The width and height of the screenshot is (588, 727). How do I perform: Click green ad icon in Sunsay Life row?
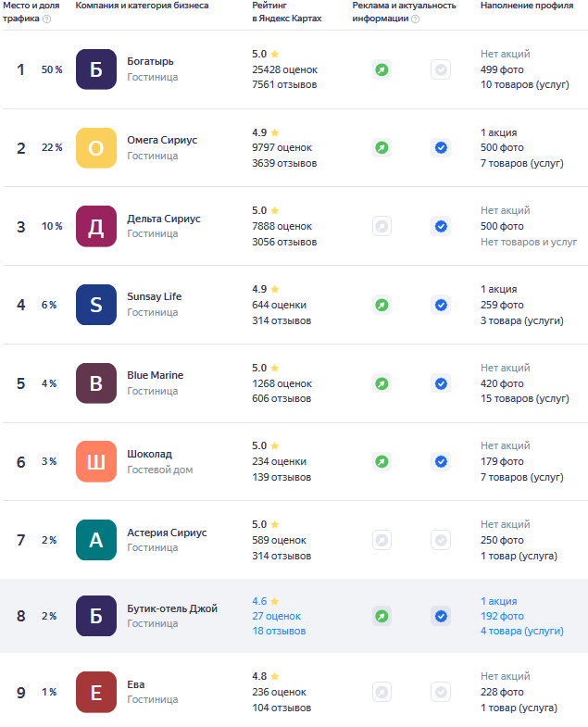[382, 305]
